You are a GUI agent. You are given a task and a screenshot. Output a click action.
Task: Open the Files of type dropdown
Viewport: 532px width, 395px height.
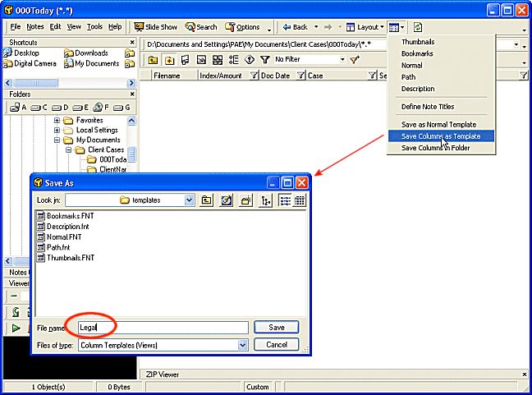pyautogui.click(x=243, y=345)
